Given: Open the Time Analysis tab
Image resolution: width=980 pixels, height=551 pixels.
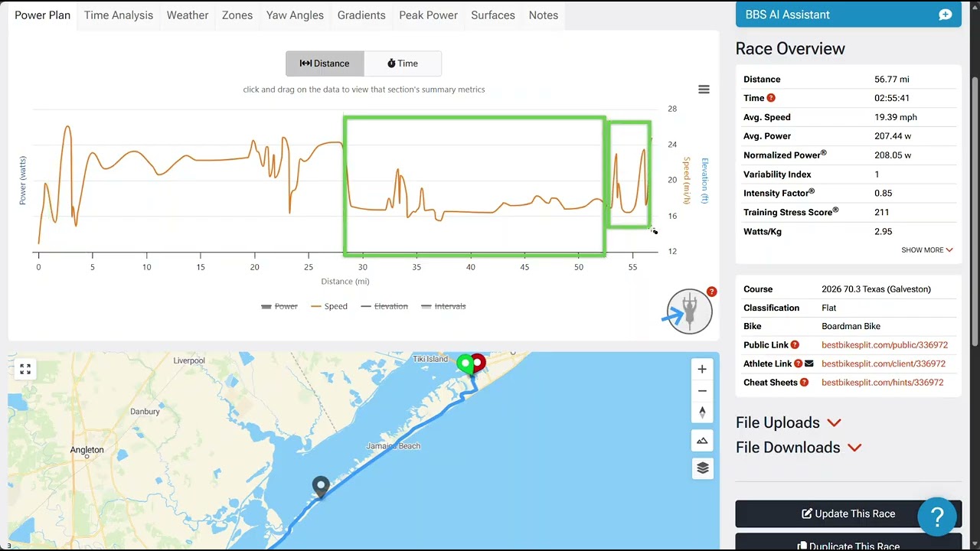Looking at the screenshot, I should point(119,15).
